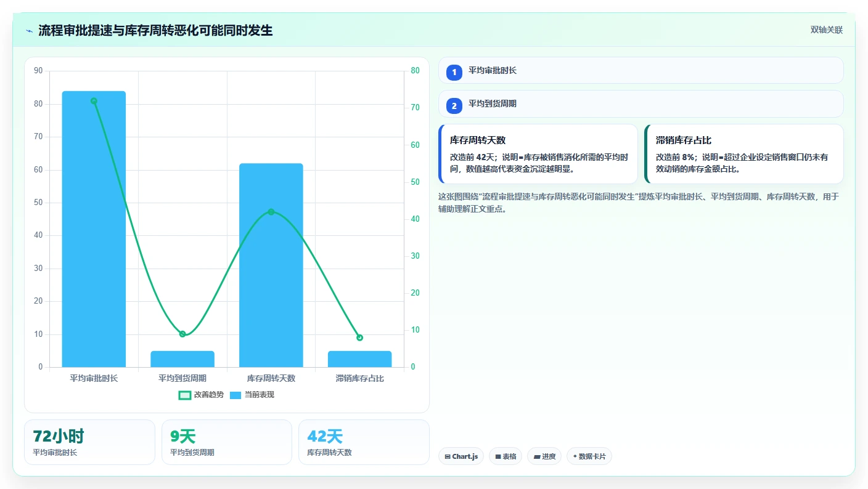This screenshot has height=489, width=868.
Task: Click the trend line point above 平均审批时长
Action: (x=94, y=101)
